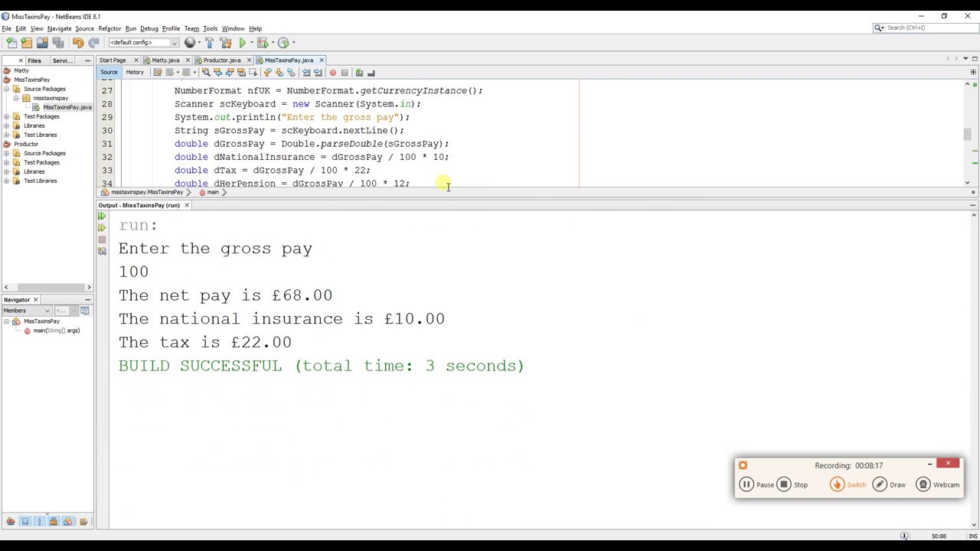Viewport: 980px width, 551px height.
Task: Click the Shift Line Right icon
Action: coord(318,73)
